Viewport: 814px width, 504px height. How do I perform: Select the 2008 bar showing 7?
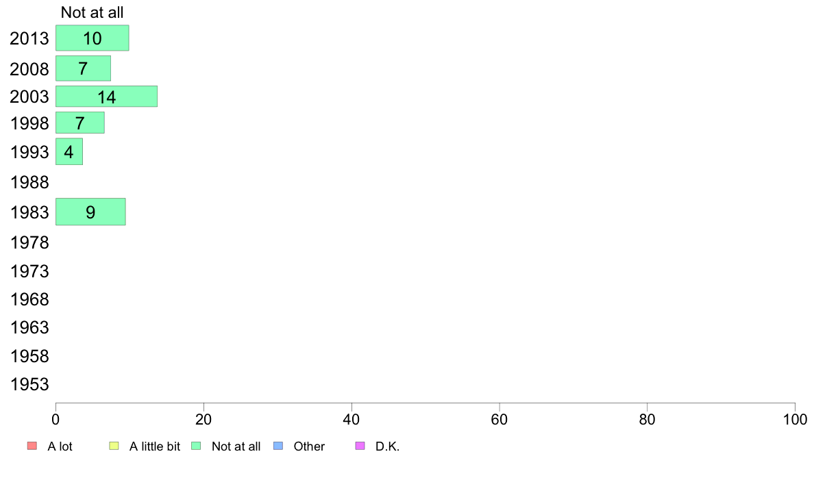tap(83, 68)
